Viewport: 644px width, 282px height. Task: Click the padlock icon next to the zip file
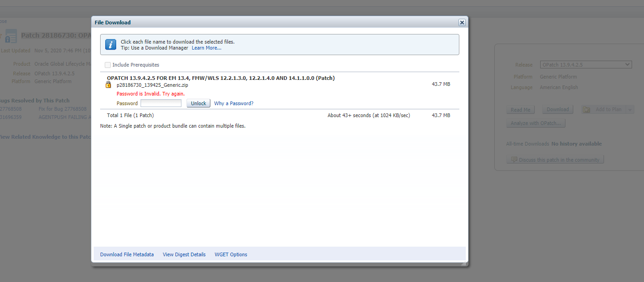click(x=108, y=85)
